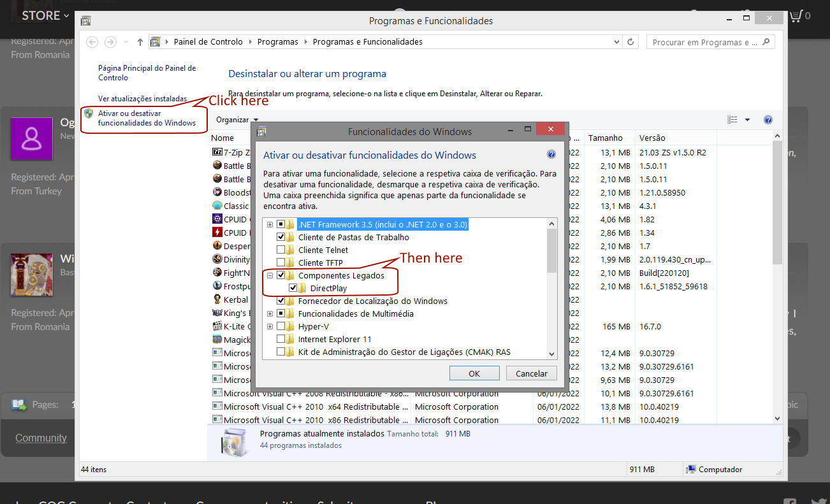Expand the .NET Framework 3.5 node
Viewport: 830px width, 504px height.
click(270, 224)
